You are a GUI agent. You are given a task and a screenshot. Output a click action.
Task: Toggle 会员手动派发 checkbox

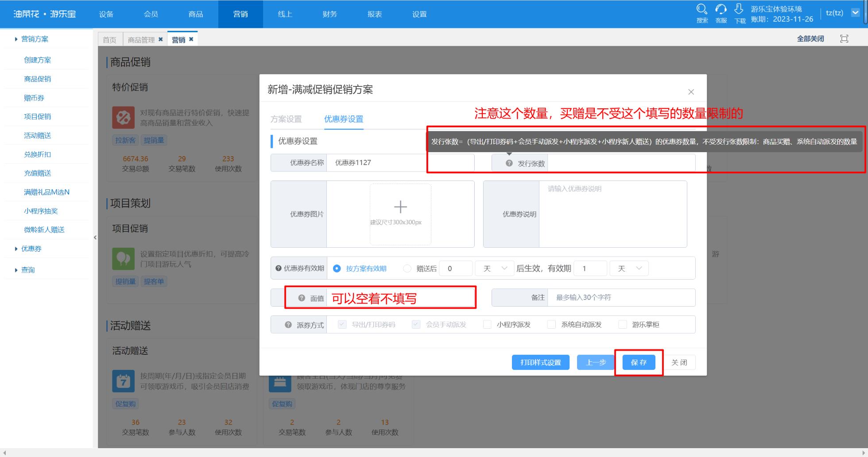click(416, 324)
